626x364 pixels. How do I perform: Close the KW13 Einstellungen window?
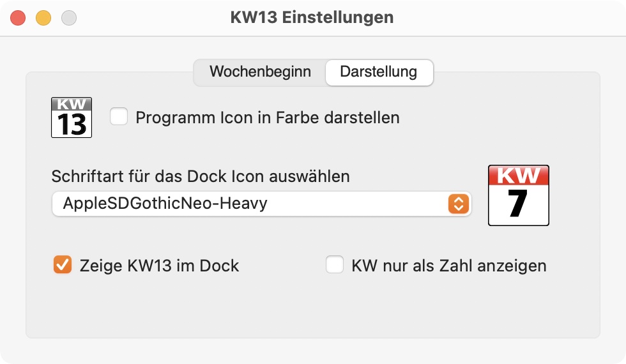click(18, 18)
